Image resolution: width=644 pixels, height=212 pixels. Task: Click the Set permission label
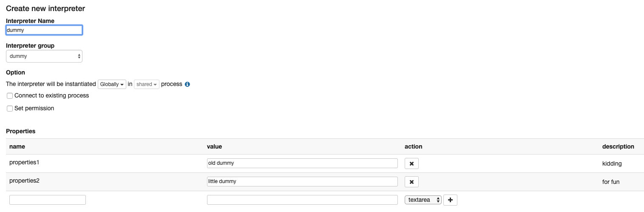(x=34, y=109)
